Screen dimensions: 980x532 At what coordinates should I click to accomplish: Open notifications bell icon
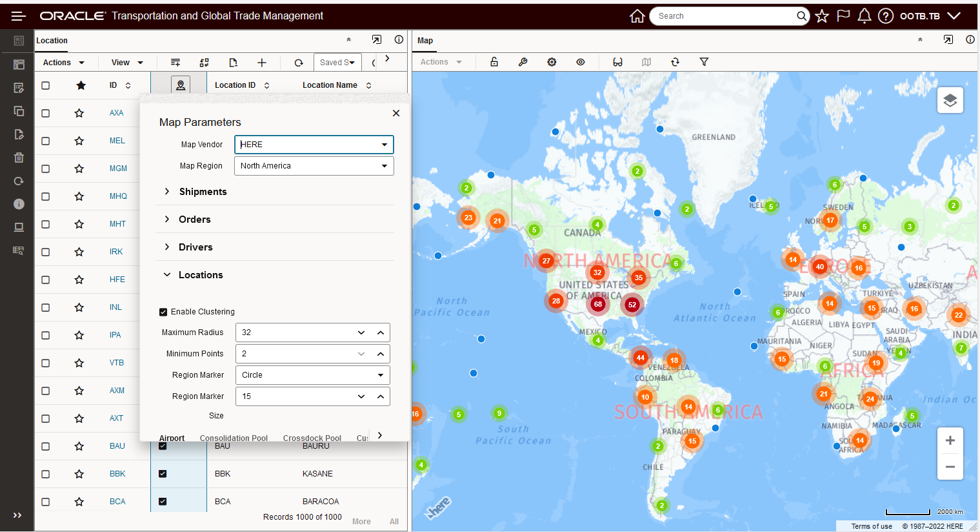(x=864, y=16)
